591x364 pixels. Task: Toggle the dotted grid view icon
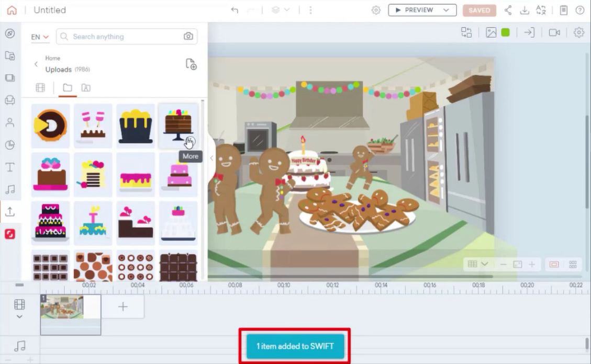click(x=573, y=264)
